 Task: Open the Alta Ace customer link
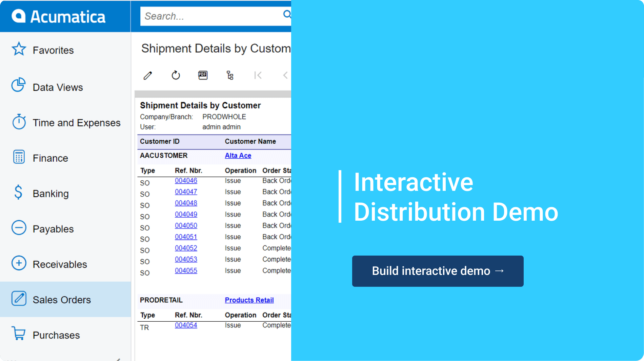238,156
